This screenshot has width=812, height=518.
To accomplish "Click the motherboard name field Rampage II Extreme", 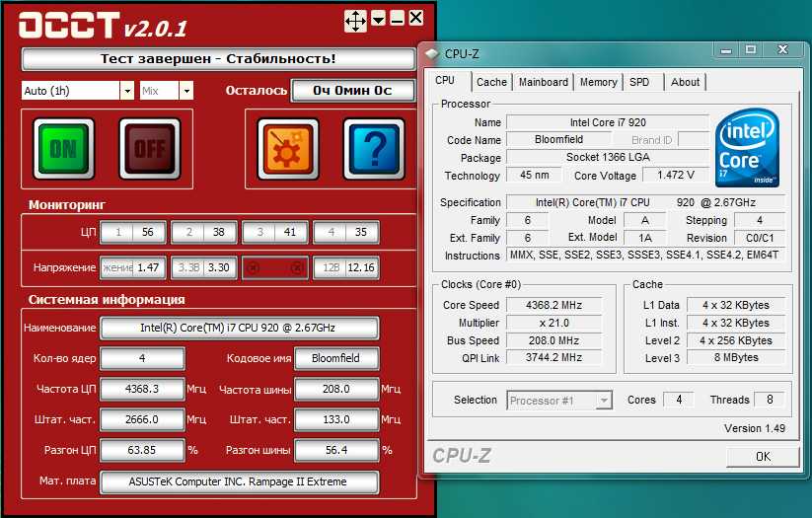I will tap(239, 481).
